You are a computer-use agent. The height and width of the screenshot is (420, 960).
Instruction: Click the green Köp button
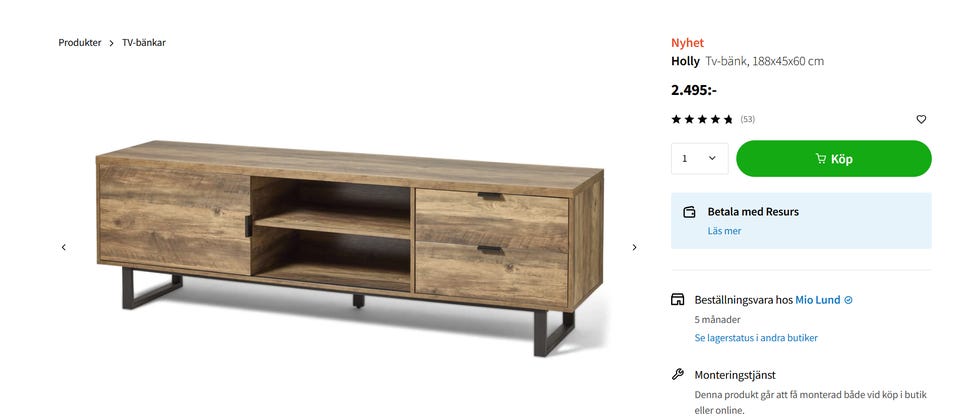coord(834,159)
